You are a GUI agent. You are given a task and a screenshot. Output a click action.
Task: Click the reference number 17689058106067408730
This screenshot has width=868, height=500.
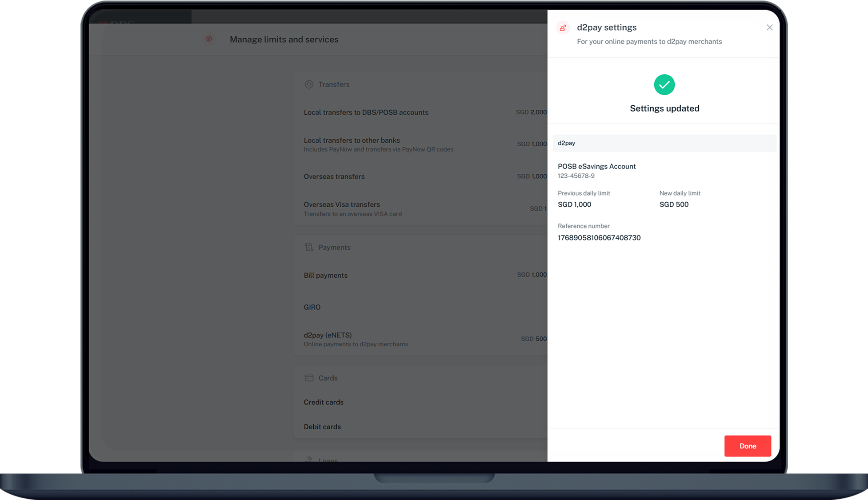[x=599, y=238]
